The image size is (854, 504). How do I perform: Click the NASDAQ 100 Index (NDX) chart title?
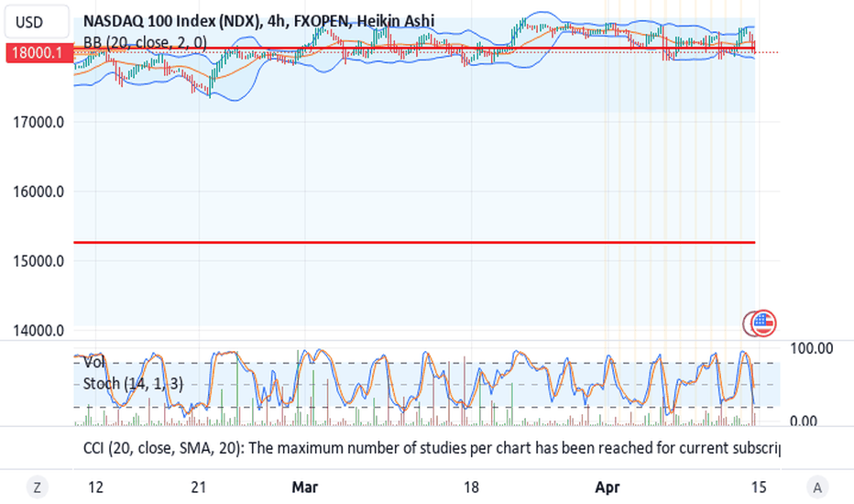258,21
